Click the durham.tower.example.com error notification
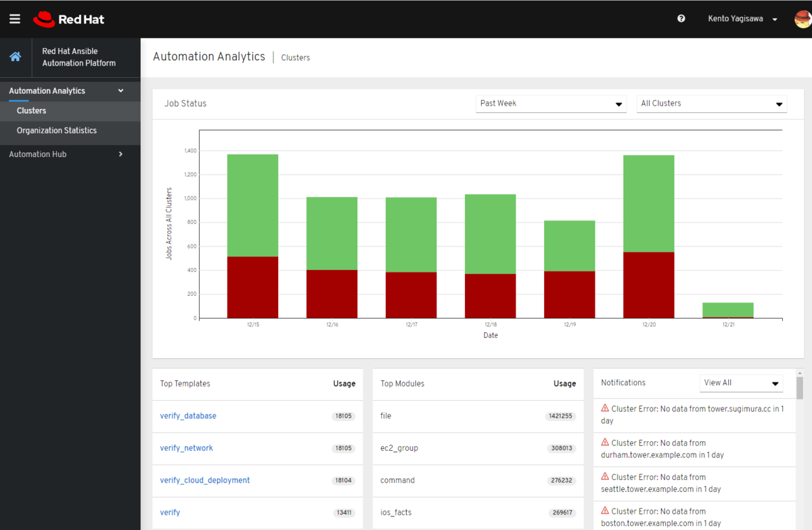The height and width of the screenshot is (530, 812). tap(695, 449)
